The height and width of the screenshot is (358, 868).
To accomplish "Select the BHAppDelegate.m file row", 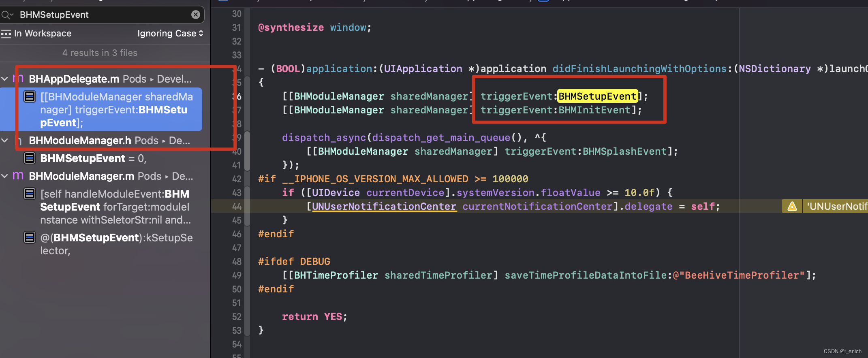I will point(105,79).
